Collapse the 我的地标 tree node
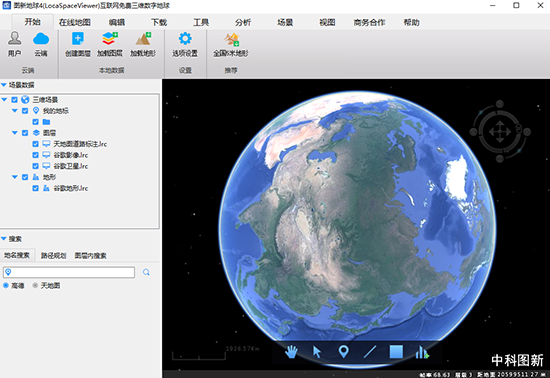 (x=15, y=111)
